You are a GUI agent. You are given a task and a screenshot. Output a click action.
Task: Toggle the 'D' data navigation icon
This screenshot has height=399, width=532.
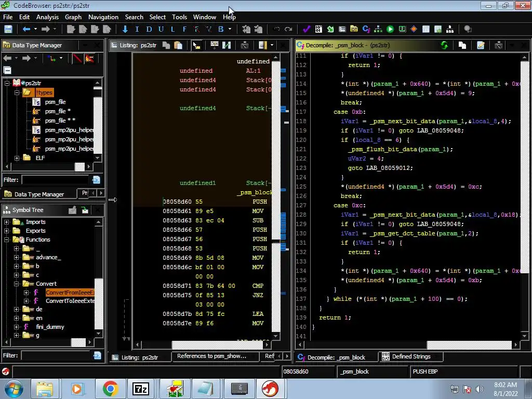tap(149, 29)
